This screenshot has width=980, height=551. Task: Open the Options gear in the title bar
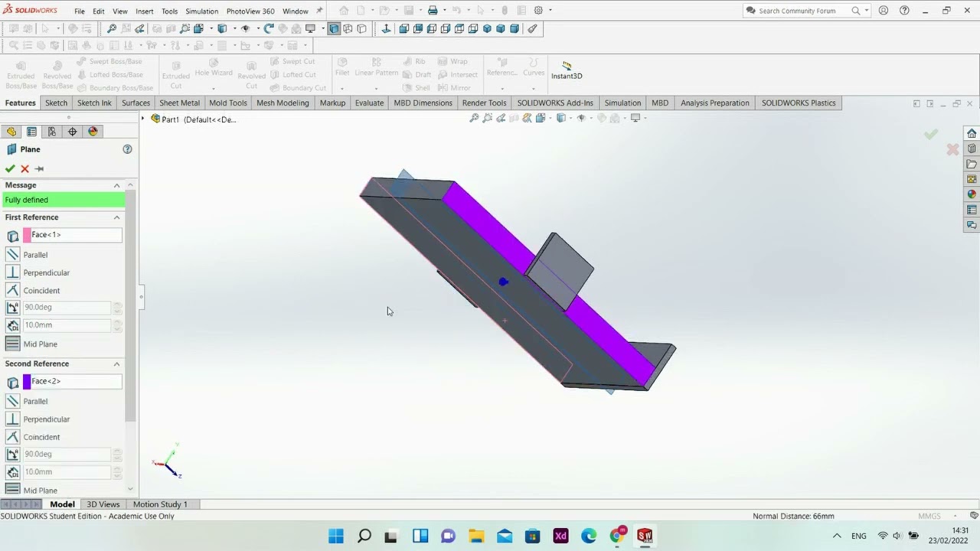point(538,11)
